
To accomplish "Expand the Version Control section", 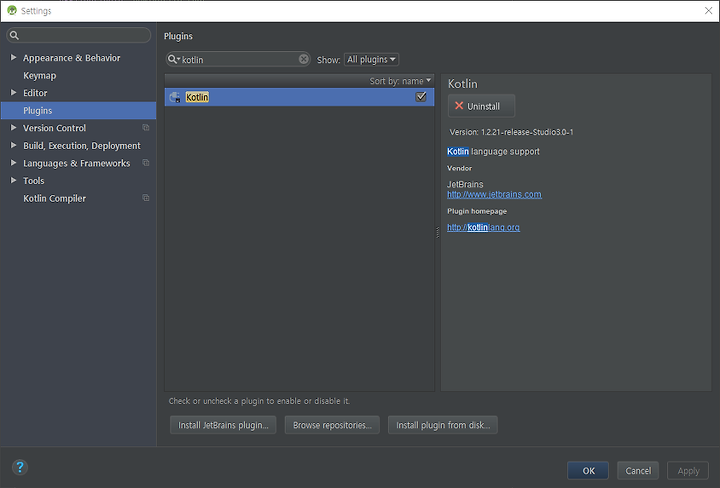I will pos(13,128).
